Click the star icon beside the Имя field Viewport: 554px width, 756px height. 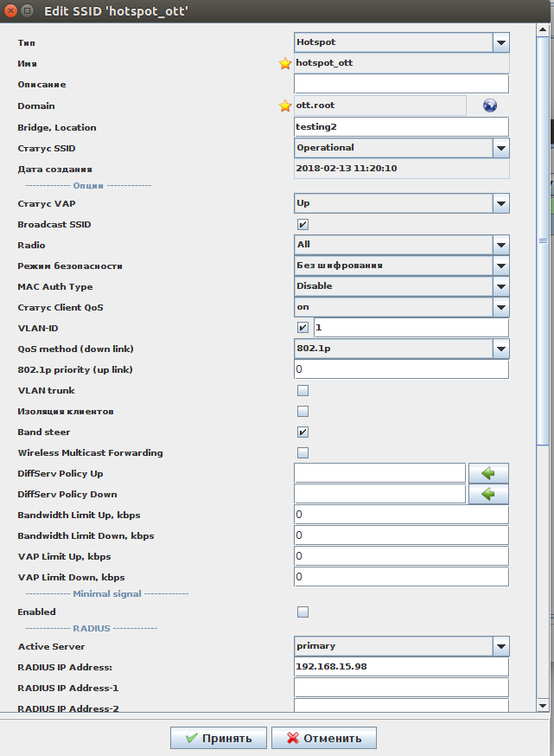pyautogui.click(x=285, y=63)
